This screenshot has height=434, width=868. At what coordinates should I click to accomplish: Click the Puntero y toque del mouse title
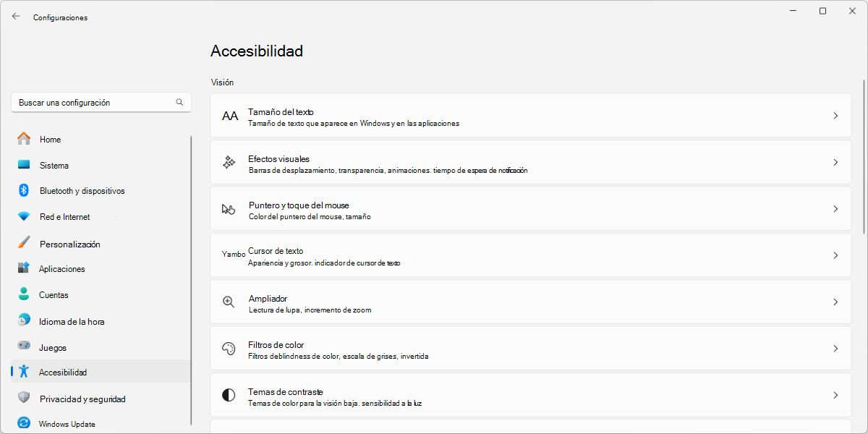[299, 205]
